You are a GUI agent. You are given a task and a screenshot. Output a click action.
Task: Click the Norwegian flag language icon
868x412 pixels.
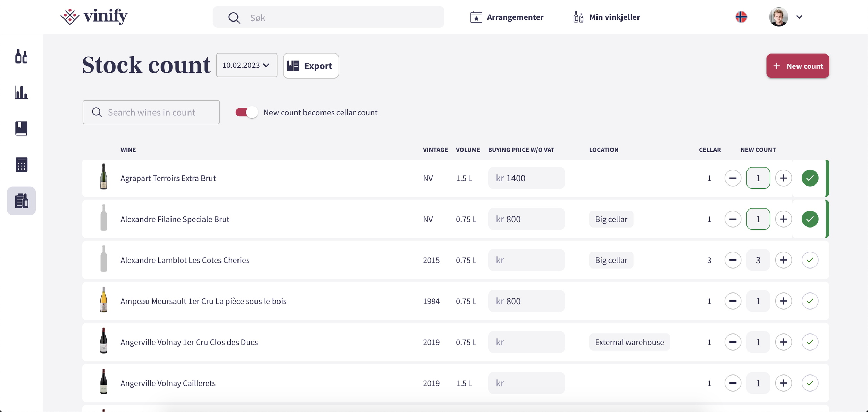tap(741, 16)
